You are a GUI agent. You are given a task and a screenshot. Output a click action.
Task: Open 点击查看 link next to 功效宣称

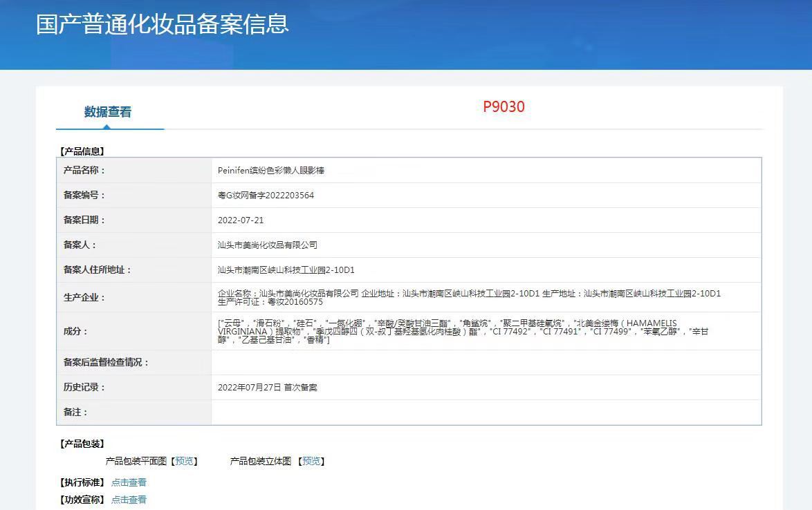click(x=129, y=500)
